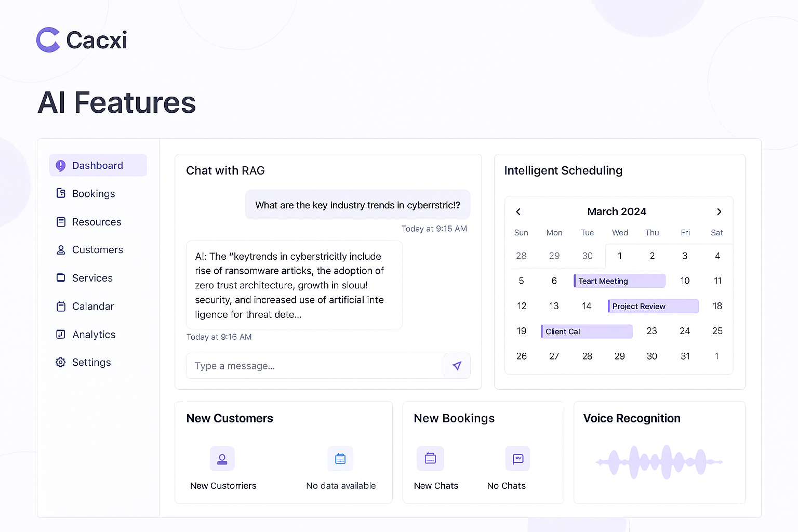Click the Services sidebar icon
This screenshot has width=798, height=532.
tap(61, 278)
